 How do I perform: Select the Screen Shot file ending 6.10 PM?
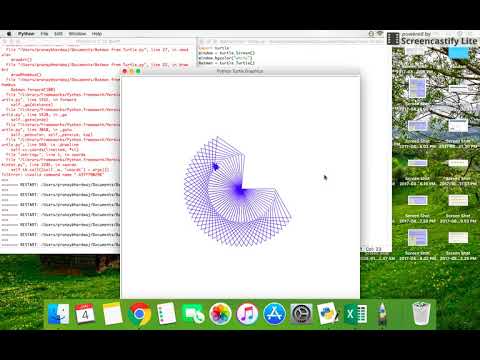pos(417,171)
